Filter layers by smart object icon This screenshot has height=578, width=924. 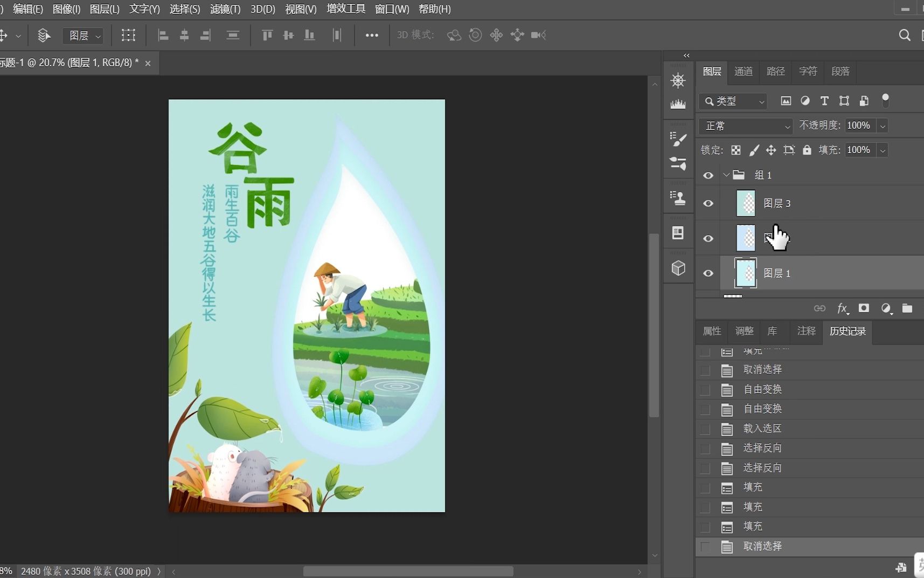[x=864, y=101]
